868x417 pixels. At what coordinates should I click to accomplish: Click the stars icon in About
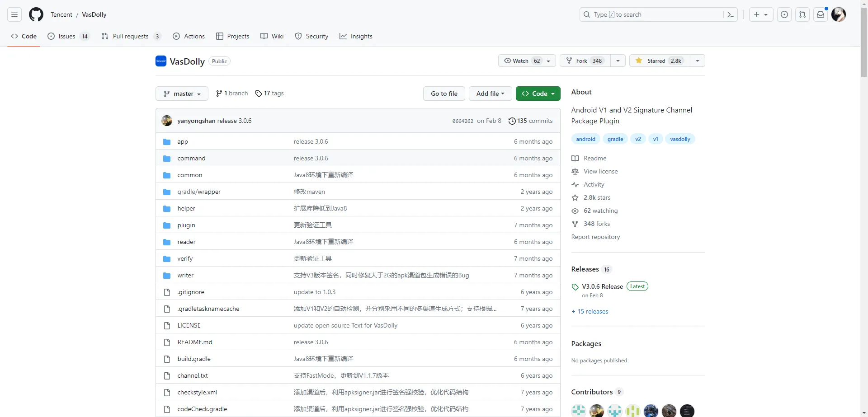(575, 198)
